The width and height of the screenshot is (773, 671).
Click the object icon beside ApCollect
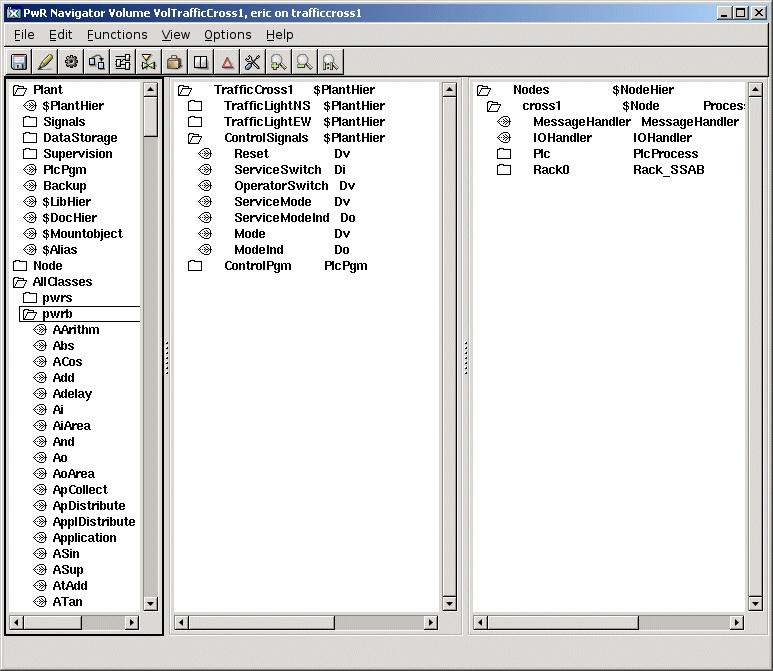[x=40, y=490]
